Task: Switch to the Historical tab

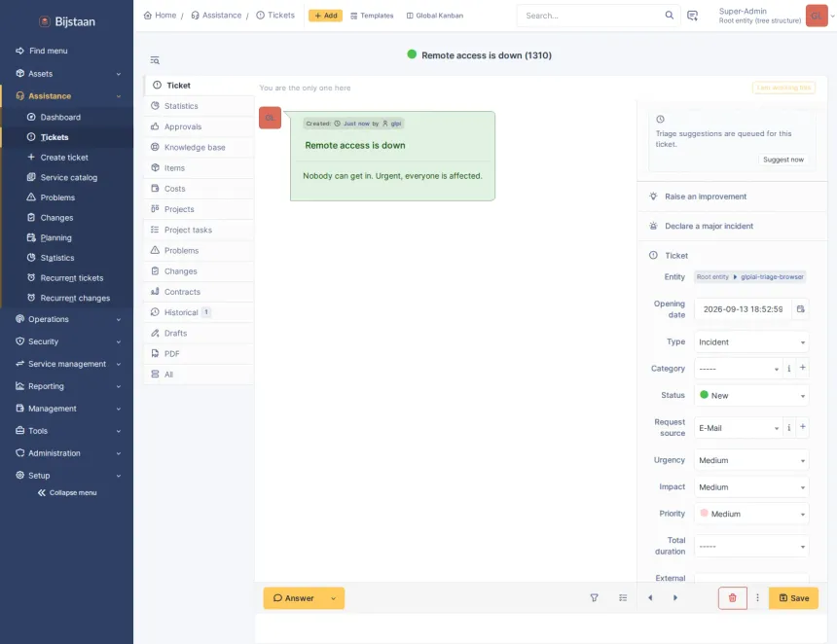Action: (199, 312)
